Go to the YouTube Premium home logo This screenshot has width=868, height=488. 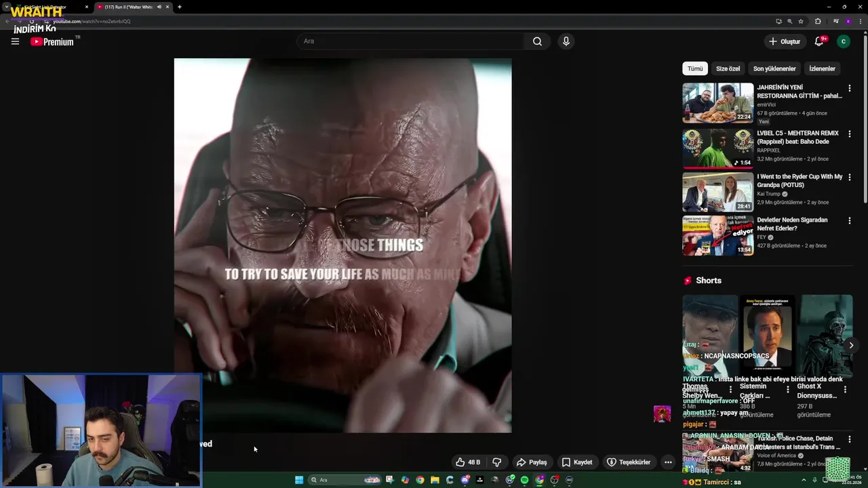pyautogui.click(x=52, y=41)
